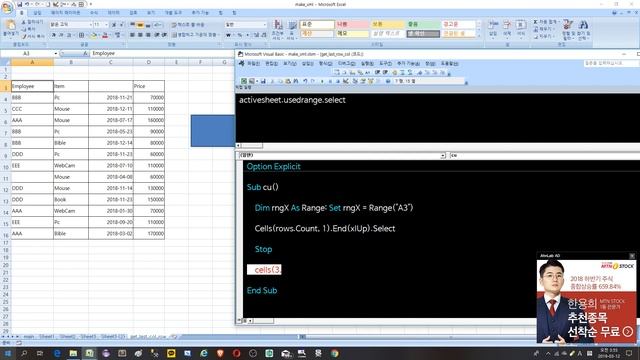Viewport: 640px width, 360px height.
Task: Click the Excel formula bar showing Employee
Action: [162, 53]
